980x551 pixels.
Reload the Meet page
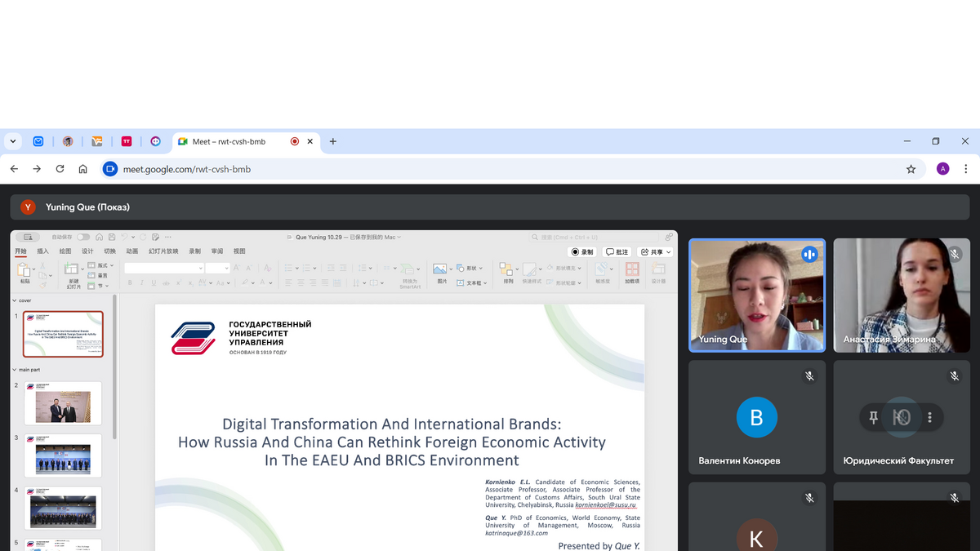pos(60,169)
